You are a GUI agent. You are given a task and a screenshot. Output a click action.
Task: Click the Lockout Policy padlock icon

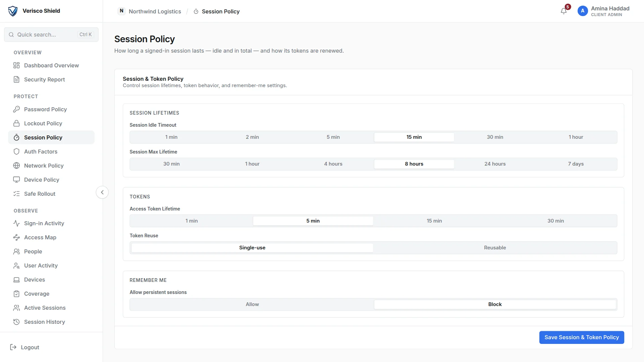click(x=16, y=123)
